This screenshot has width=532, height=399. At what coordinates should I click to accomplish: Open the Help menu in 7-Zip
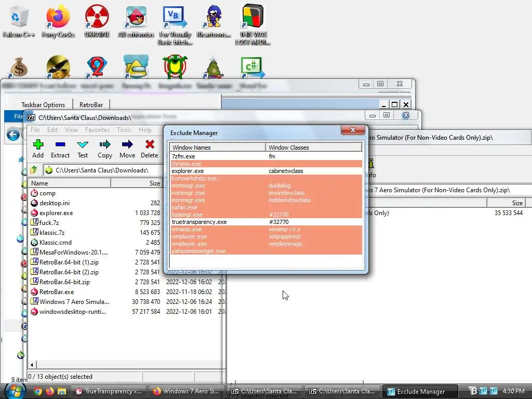point(145,129)
